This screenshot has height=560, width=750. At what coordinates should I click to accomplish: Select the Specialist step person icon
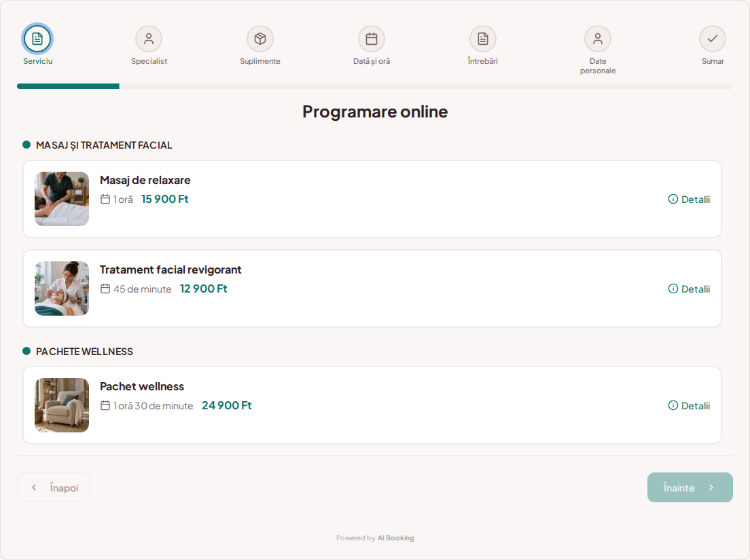[149, 39]
